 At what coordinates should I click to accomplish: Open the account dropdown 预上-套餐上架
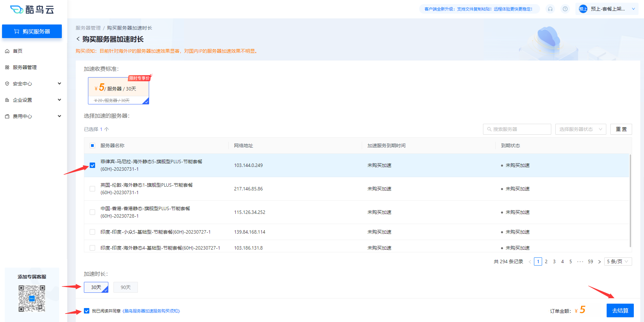coord(607,9)
